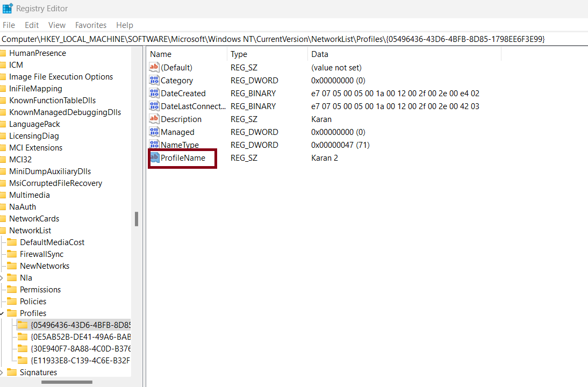Collapse the Profiles tree node
This screenshot has width=588, height=387.
coord(2,313)
